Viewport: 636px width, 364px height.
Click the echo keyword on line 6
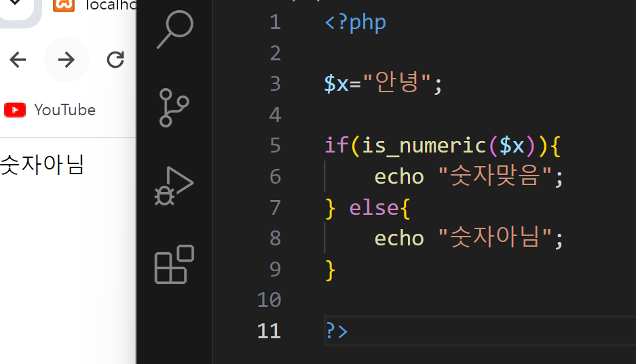[399, 177]
